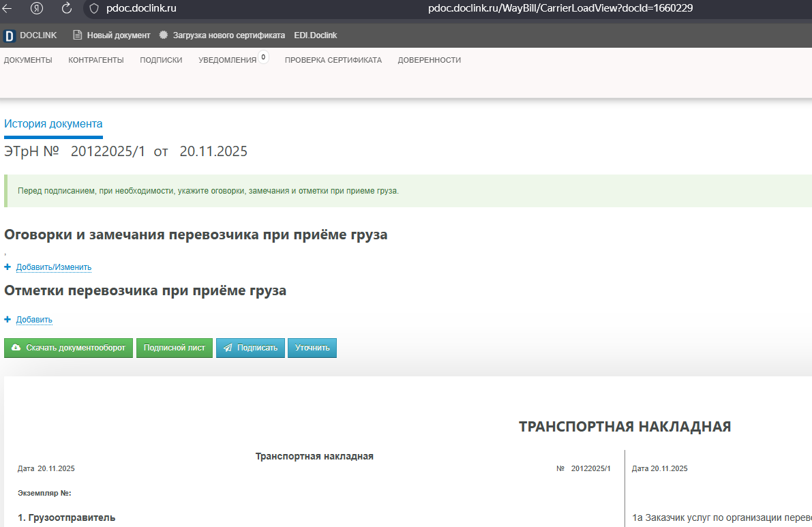Click the Yandex 'Я' browser icon
This screenshot has width=812, height=527.
click(x=36, y=8)
